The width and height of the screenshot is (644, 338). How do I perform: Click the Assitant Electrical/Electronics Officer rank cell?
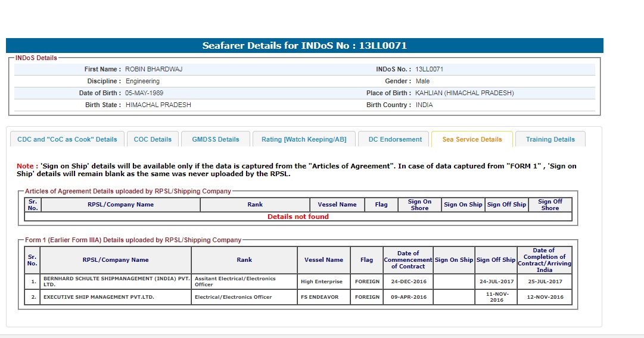pos(235,281)
